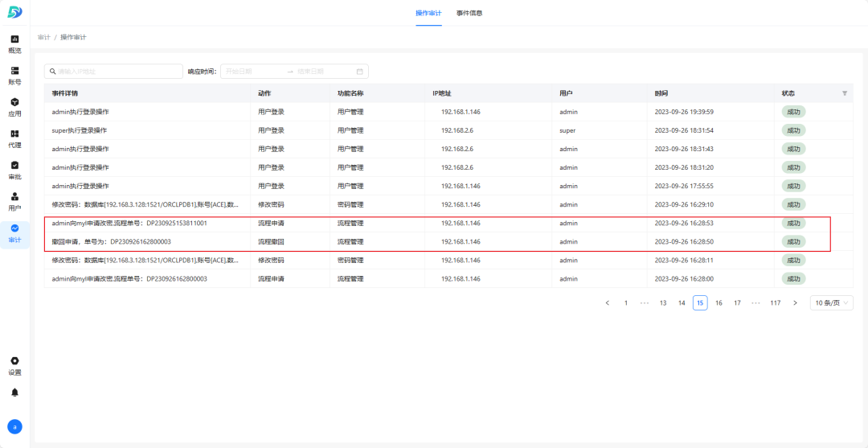Image resolution: width=868 pixels, height=448 pixels.
Task: Go to page 14
Action: point(682,303)
